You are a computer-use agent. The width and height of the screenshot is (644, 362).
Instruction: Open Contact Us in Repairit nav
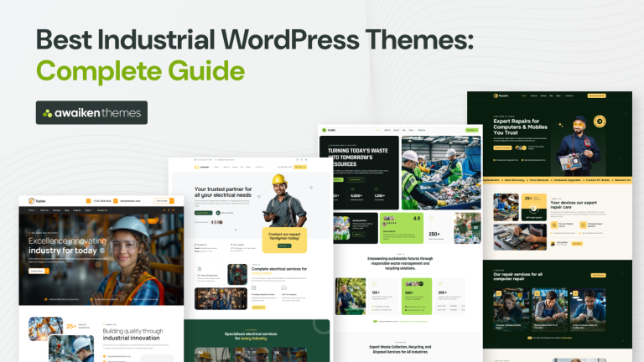click(569, 96)
